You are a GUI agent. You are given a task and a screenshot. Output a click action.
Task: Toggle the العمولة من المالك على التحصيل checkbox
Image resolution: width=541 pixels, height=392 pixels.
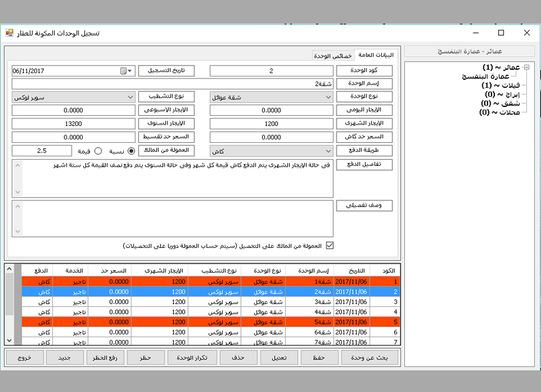click(330, 246)
